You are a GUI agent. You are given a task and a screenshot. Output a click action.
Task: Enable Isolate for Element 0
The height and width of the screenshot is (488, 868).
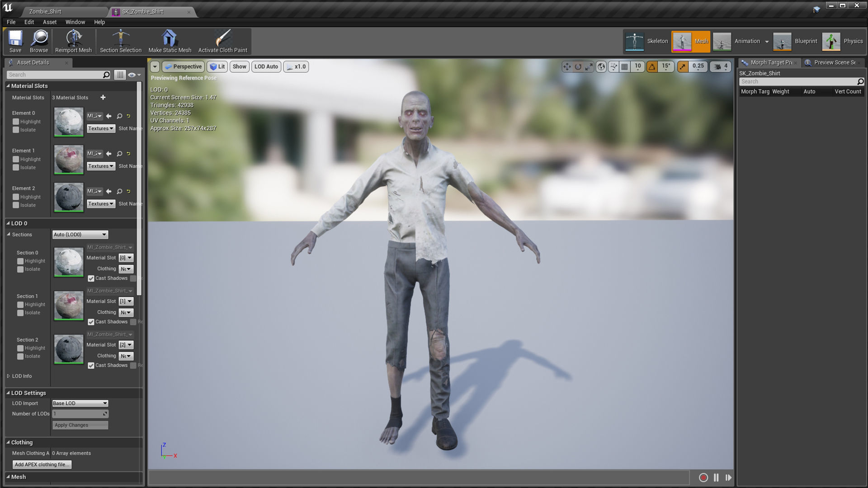tap(16, 130)
